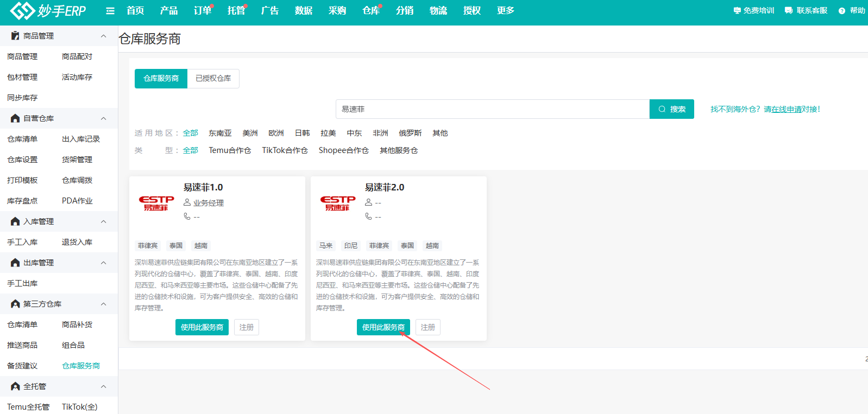Filter type by TikTok合作仓
The height and width of the screenshot is (414, 868).
tap(285, 150)
